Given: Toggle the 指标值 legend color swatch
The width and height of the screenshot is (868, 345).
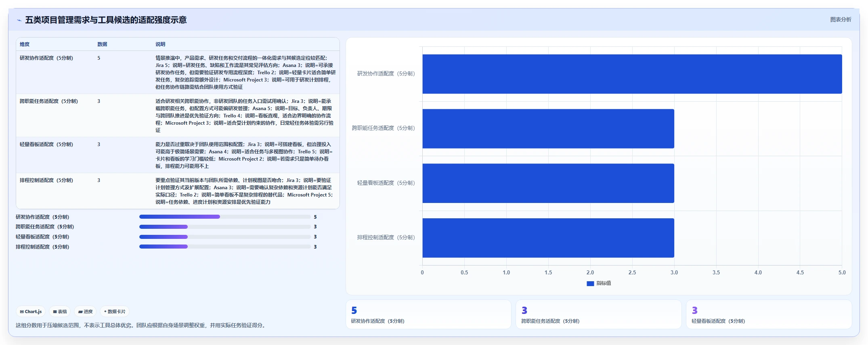Looking at the screenshot, I should [x=590, y=284].
